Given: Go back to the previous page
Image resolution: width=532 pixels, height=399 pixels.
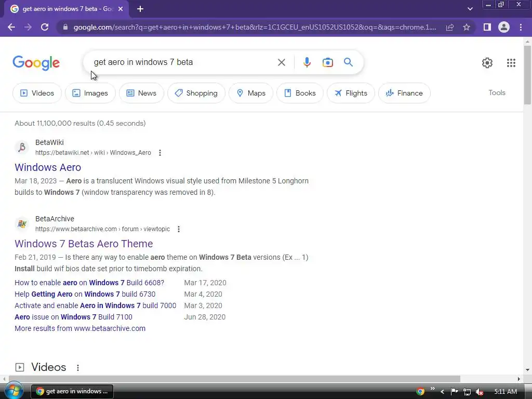Looking at the screenshot, I should click(11, 27).
